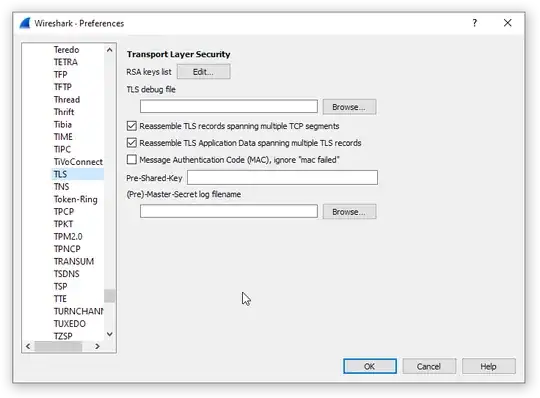The height and width of the screenshot is (398, 540).
Task: Select TPM2.0 protocol
Action: (x=68, y=237)
